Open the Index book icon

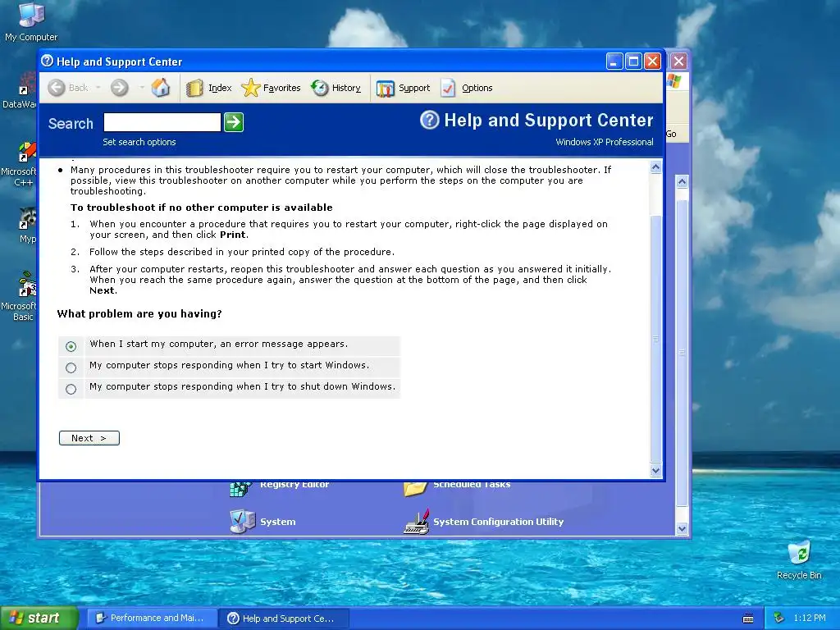194,88
